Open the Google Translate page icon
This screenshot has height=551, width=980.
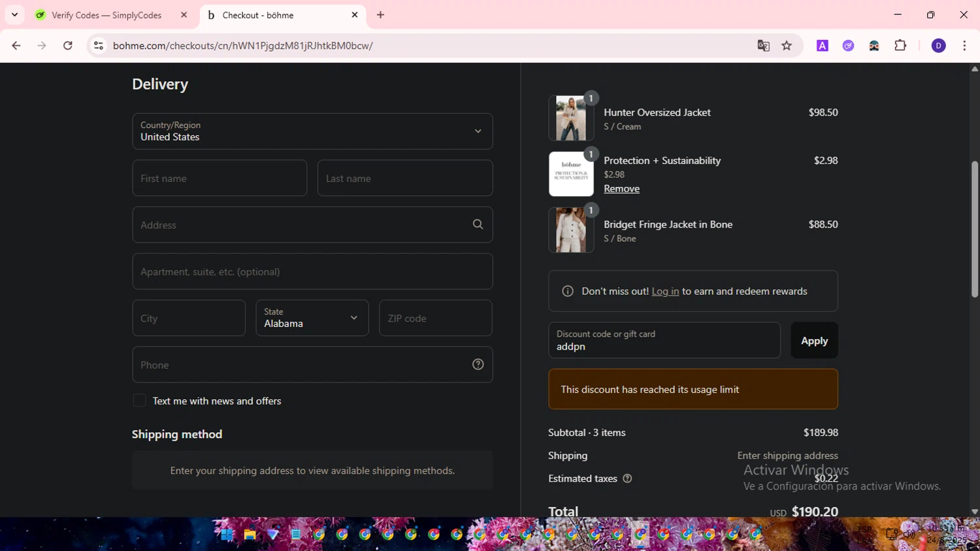point(763,46)
